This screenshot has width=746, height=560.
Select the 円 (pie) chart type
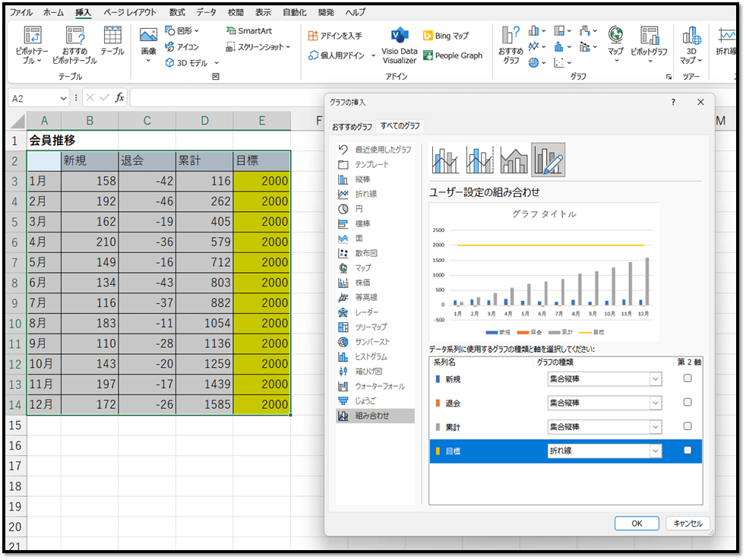pyautogui.click(x=359, y=209)
